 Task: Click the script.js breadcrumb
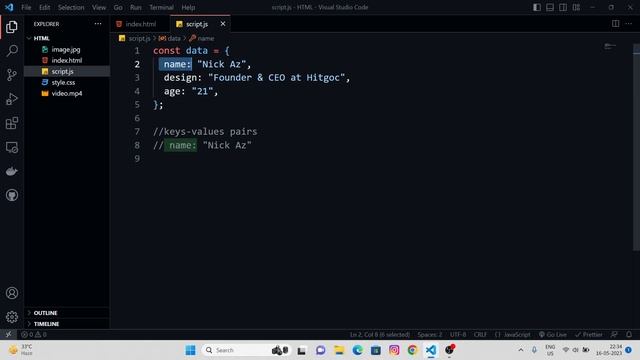pos(139,38)
